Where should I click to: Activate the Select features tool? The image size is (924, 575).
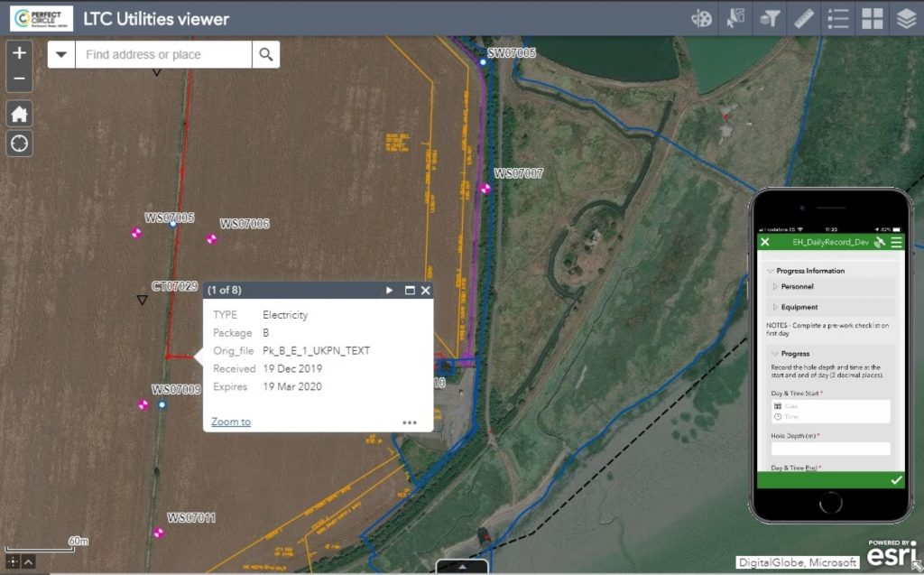[x=735, y=18]
